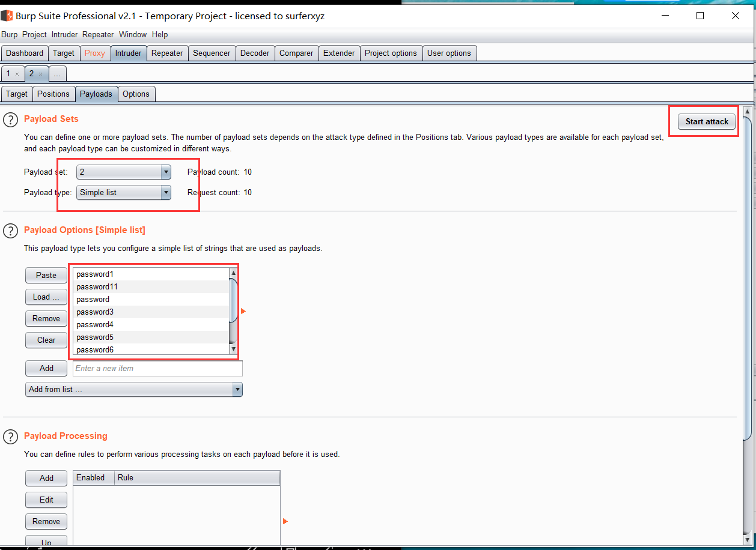Image resolution: width=756 pixels, height=550 pixels.
Task: Switch to the Proxy tab
Action: pyautogui.click(x=95, y=53)
